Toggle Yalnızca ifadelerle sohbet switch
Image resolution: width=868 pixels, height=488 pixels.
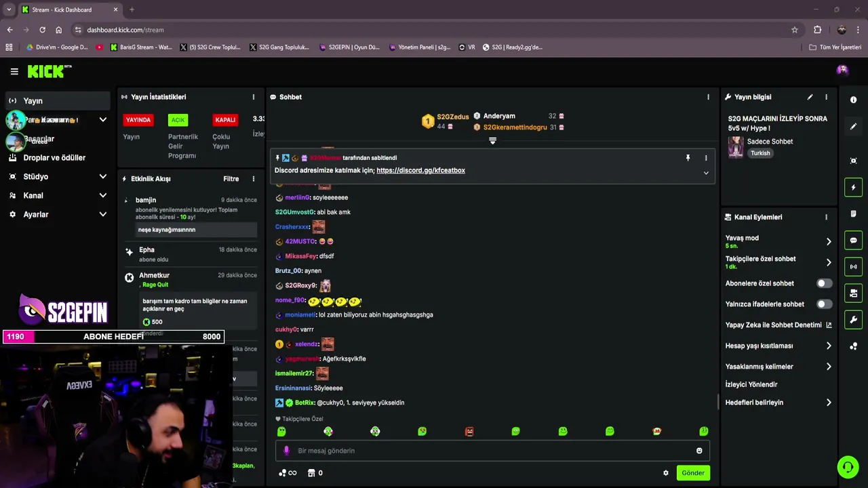coord(824,304)
